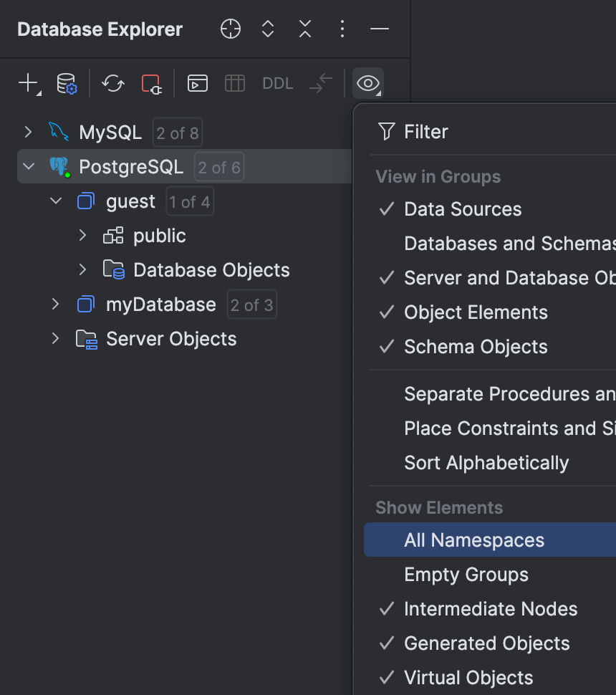Image resolution: width=616 pixels, height=695 pixels.
Task: Click the locate opened element target icon
Action: pos(230,29)
